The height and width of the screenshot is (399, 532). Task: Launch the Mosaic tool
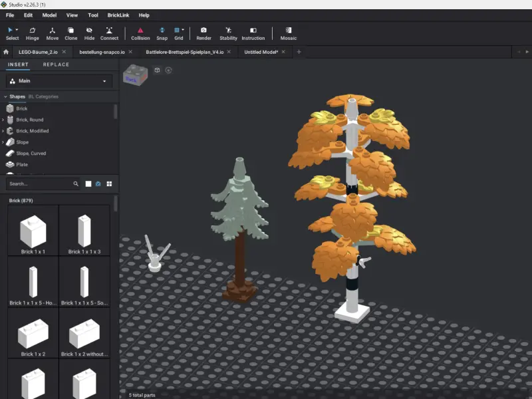tap(289, 33)
